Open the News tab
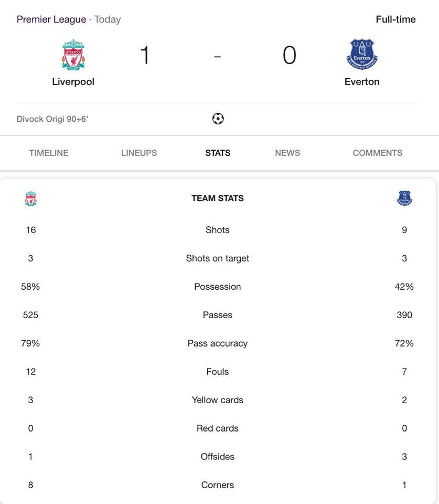Screen dimensions: 439x504 pyautogui.click(x=287, y=153)
